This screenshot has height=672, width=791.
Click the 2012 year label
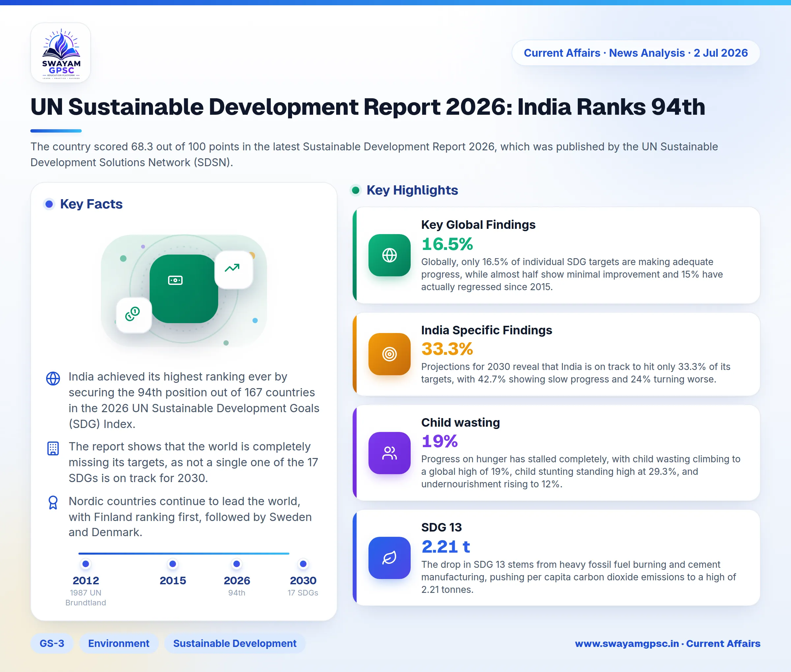[x=86, y=581]
